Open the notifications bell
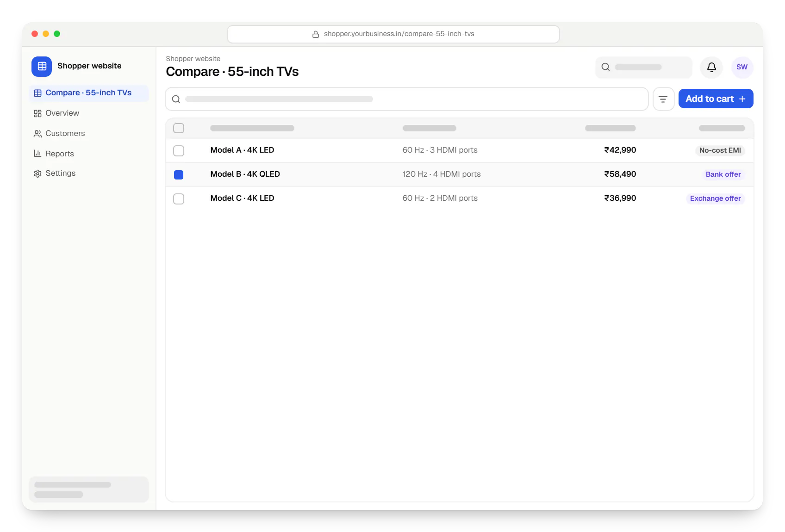785x532 pixels. (x=711, y=67)
